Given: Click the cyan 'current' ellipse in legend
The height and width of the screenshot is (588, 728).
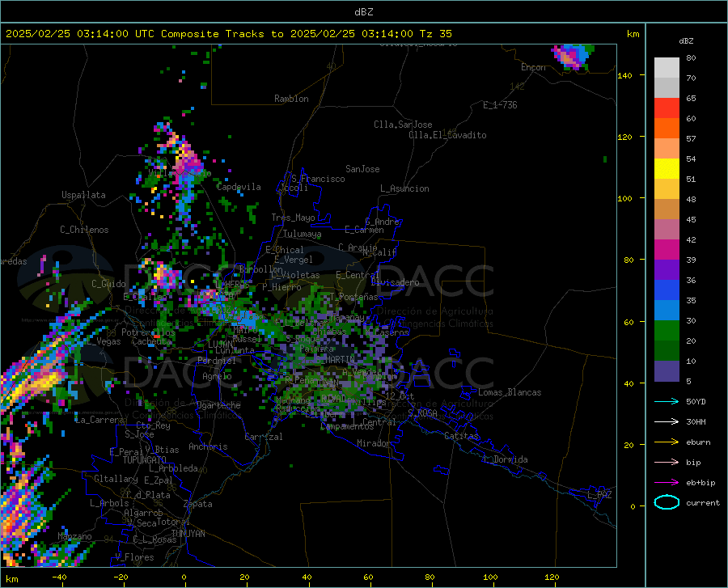Looking at the screenshot, I should coord(667,502).
